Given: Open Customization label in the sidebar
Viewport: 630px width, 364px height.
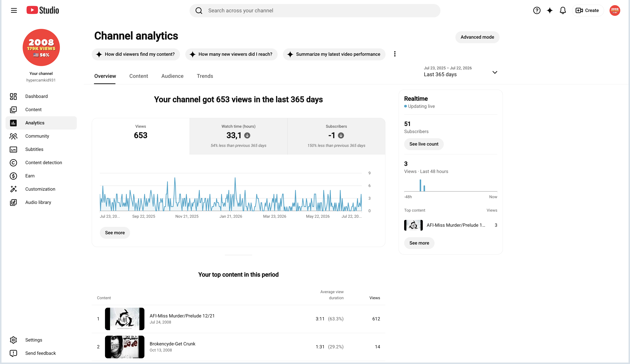Looking at the screenshot, I should click(40, 189).
